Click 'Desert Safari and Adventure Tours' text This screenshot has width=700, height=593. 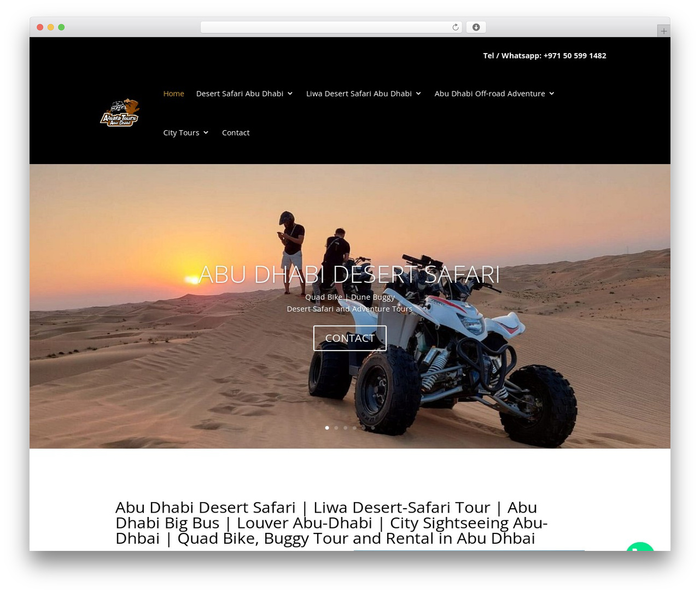pyautogui.click(x=349, y=309)
